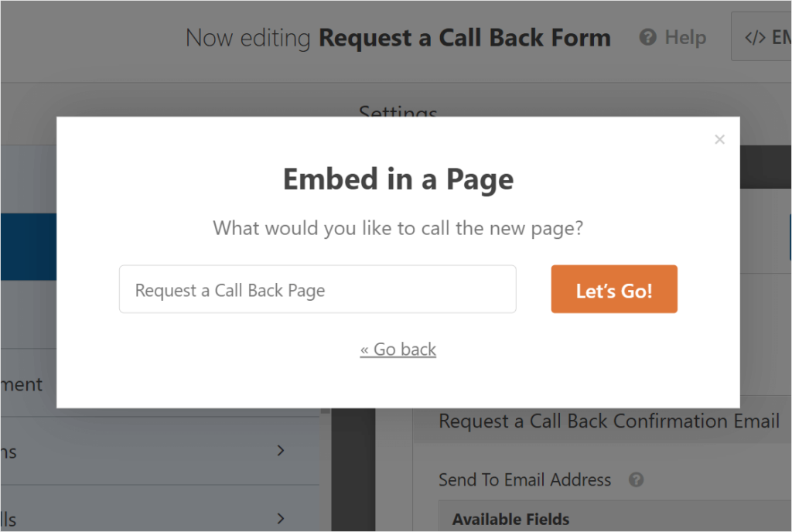Screen dimensions: 792x532
Task: Click the Embed in a Page heading
Action: coord(398,179)
